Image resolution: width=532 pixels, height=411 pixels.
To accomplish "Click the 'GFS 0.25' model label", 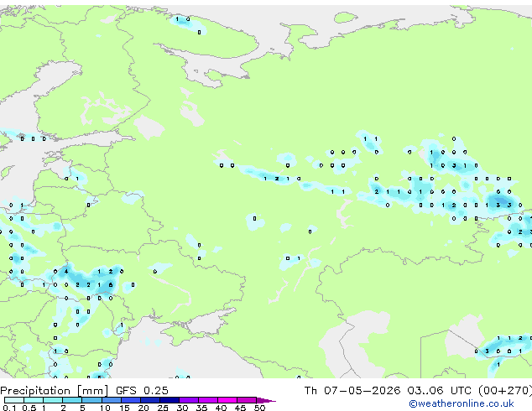I will pyautogui.click(x=142, y=391).
